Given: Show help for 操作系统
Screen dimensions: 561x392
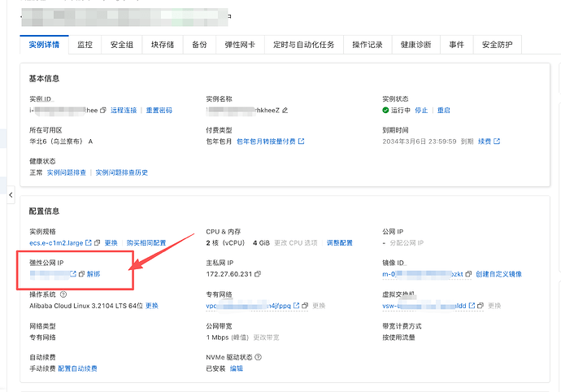Looking at the screenshot, I should (63, 294).
